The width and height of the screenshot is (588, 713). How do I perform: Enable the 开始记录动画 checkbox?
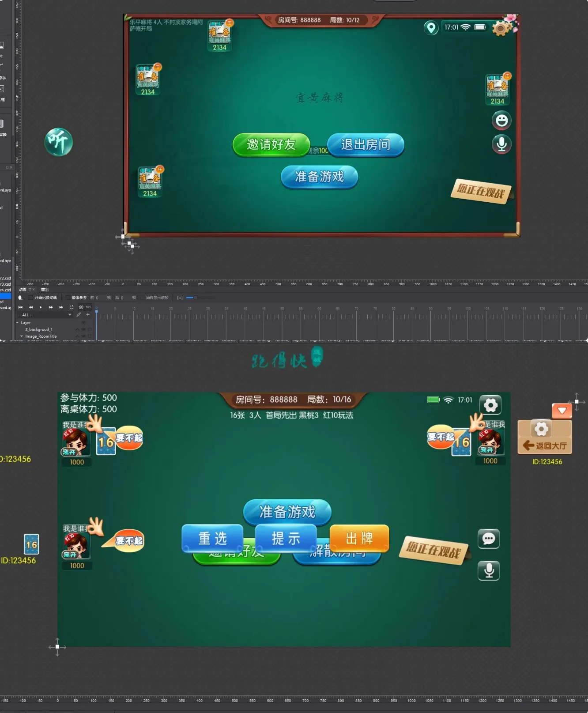31,298
